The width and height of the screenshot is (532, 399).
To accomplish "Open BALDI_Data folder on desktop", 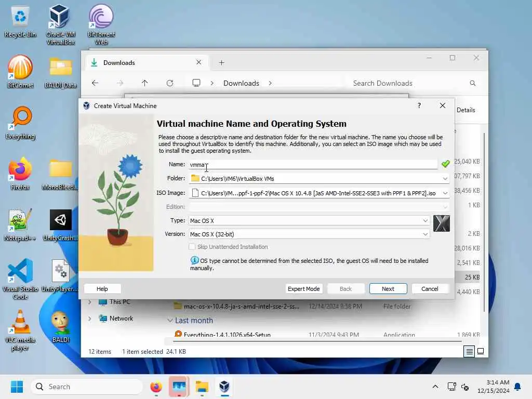I will 60,72.
